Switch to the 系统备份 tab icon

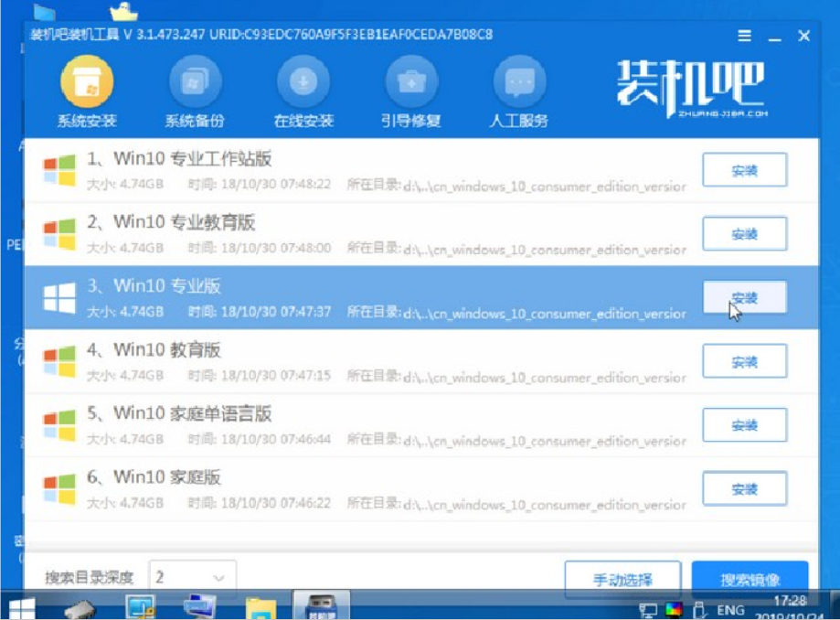[195, 82]
